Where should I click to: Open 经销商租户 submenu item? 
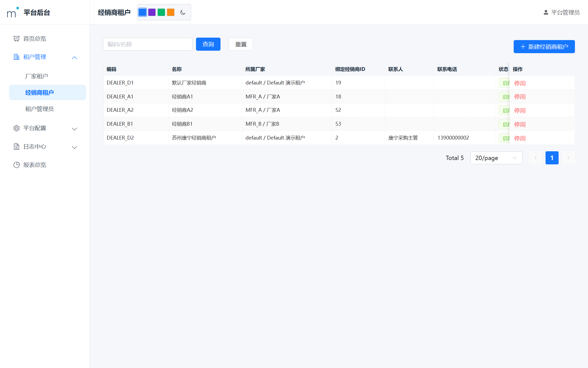click(48, 92)
